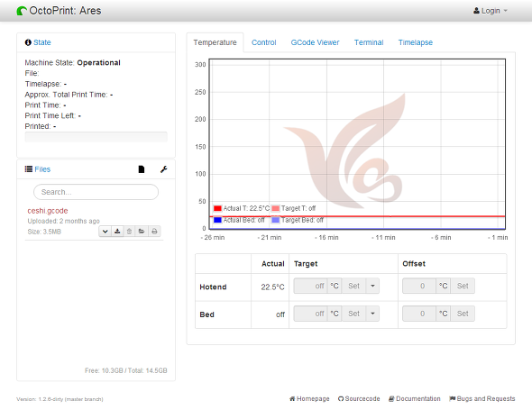
Task: Click the print progress bar
Action: point(96,137)
